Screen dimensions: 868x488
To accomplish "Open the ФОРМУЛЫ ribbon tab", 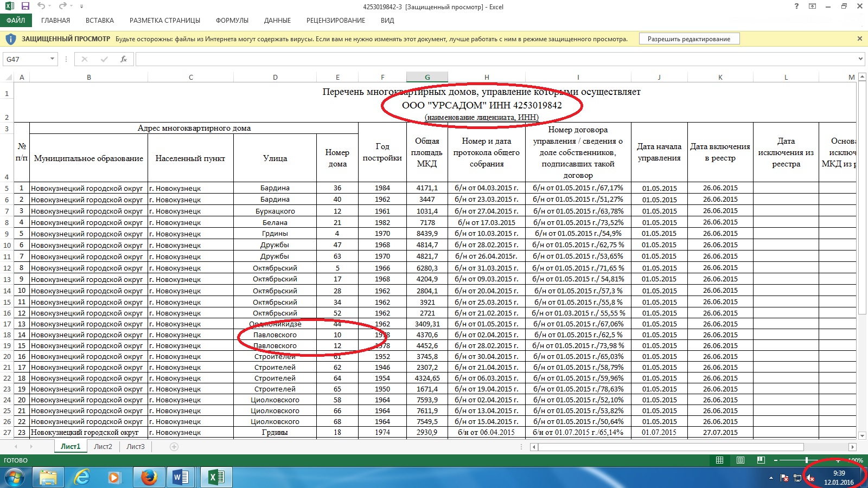I will [232, 21].
